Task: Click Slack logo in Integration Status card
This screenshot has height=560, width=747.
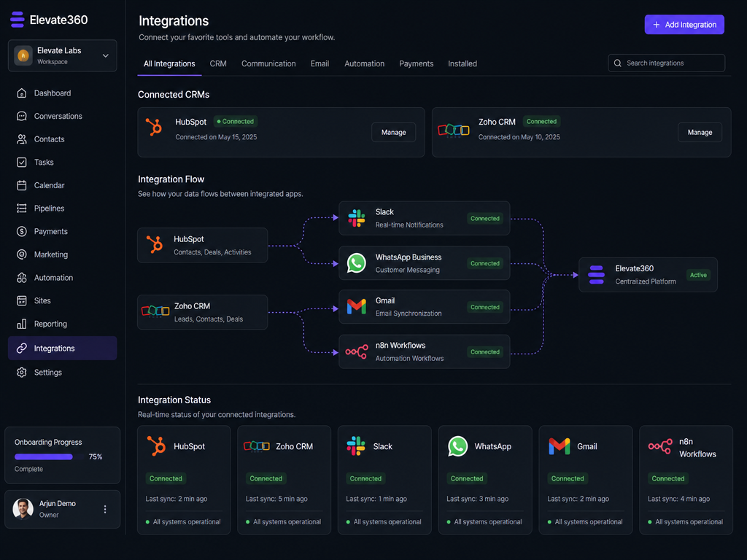Action: pyautogui.click(x=356, y=446)
